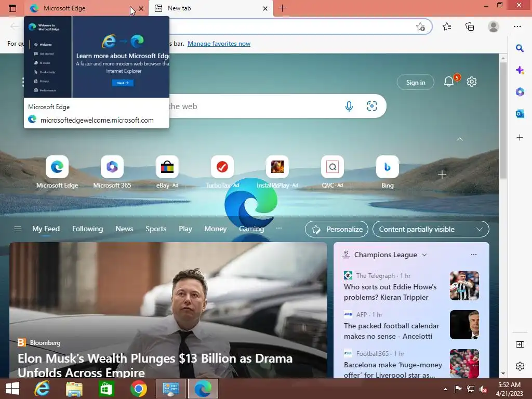Select the Money feed tab
532x399 pixels.
tap(215, 229)
